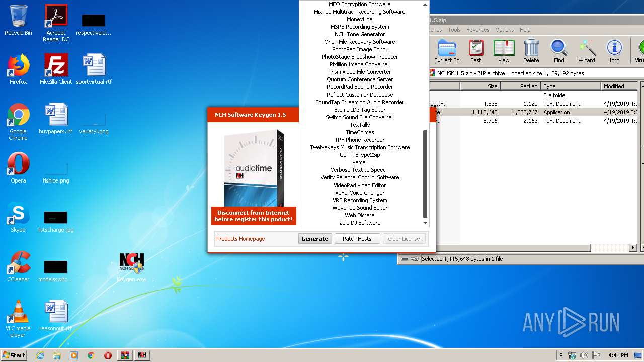Image resolution: width=644 pixels, height=362 pixels.
Task: Select PhotoPad Image Editor in list
Action: 360,49
